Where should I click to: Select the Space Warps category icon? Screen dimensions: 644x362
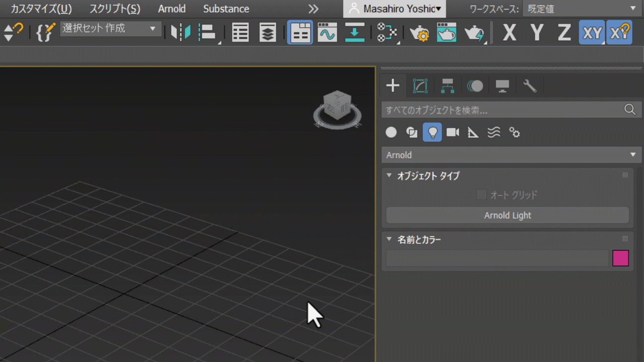point(494,132)
